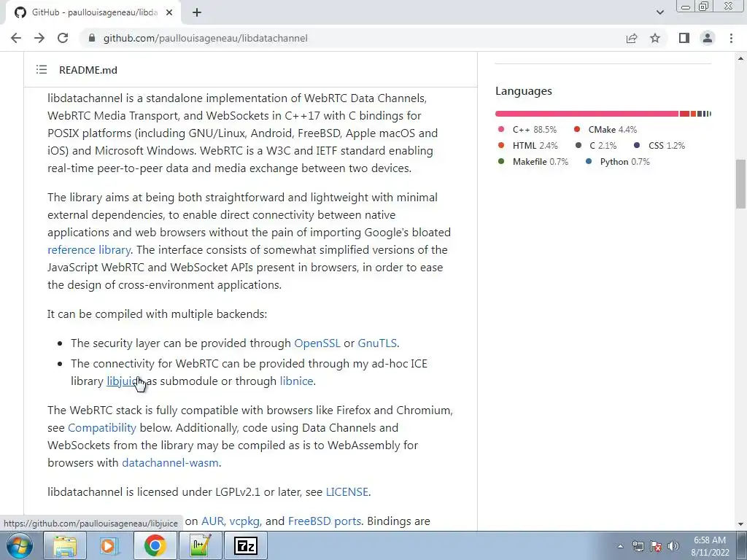Click the README.md heading text
This screenshot has width=747, height=560.
pos(88,70)
